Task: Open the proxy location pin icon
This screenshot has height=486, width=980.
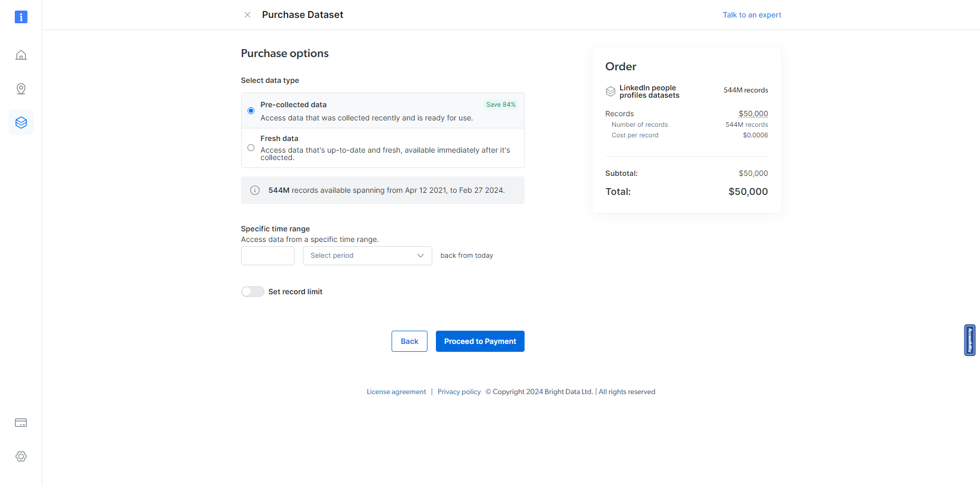Action: [21, 89]
